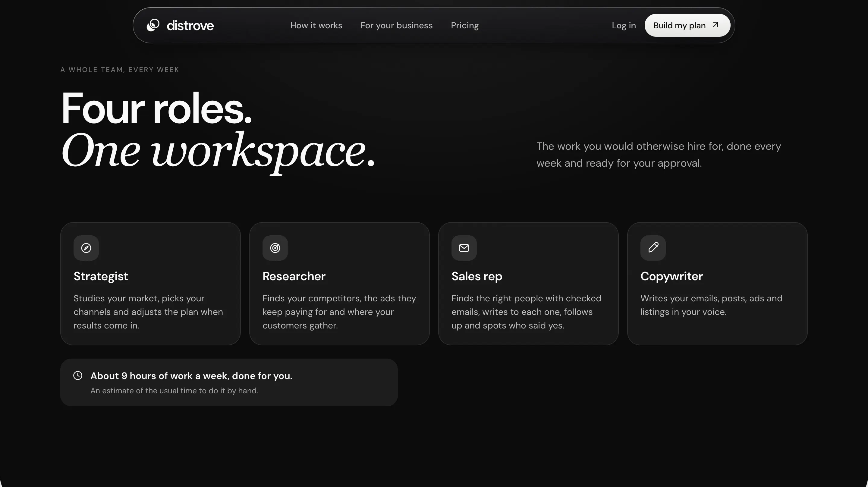Open the How it works page
Screen dimensions: 868x487
coord(316,25)
